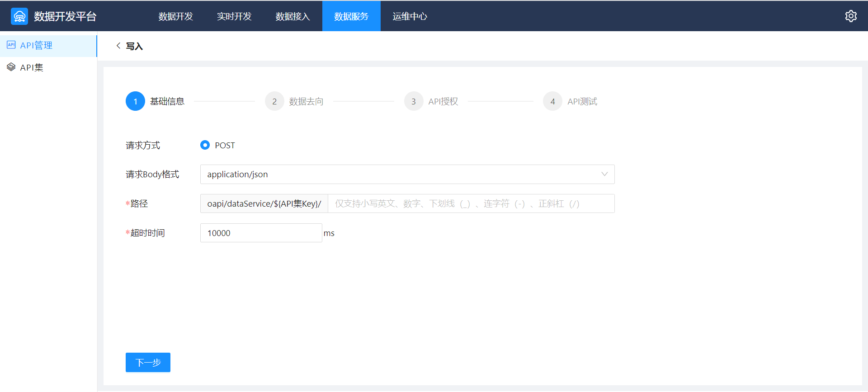Click the 超时时间 input field

tap(261, 233)
